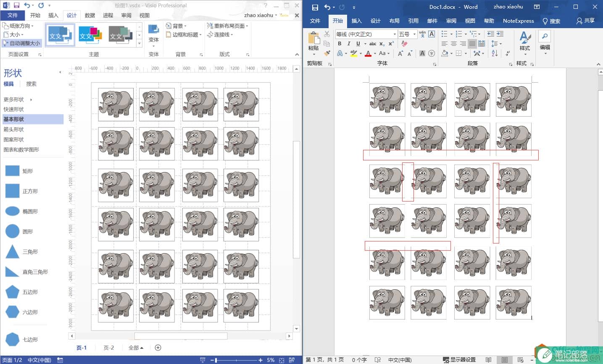
Task: Open 重新布局页面 dropdown in Visio
Action: tap(228, 26)
